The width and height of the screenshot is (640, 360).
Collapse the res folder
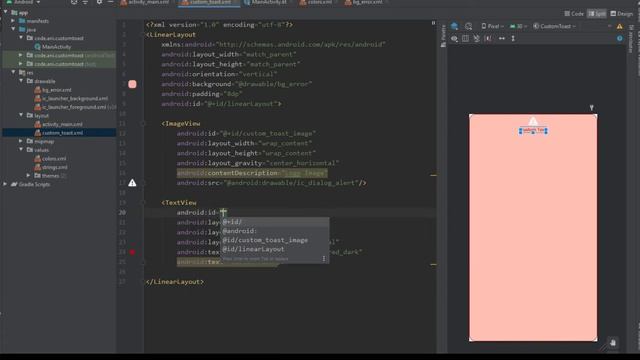pos(13,72)
